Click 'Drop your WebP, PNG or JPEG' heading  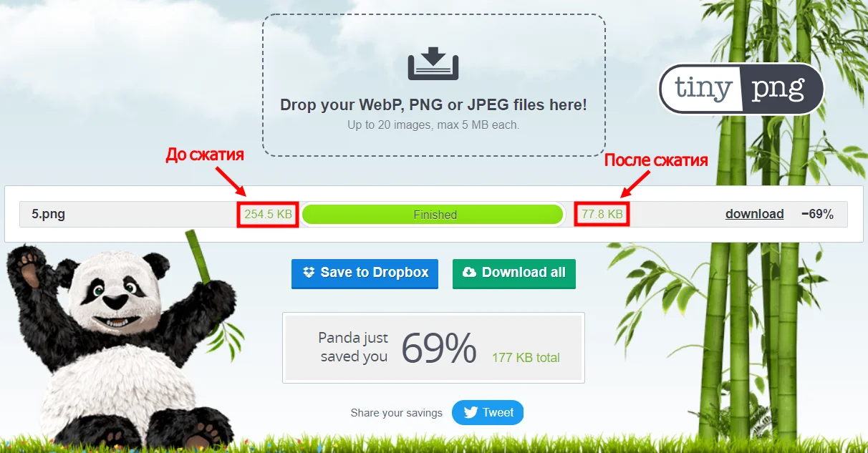[433, 105]
